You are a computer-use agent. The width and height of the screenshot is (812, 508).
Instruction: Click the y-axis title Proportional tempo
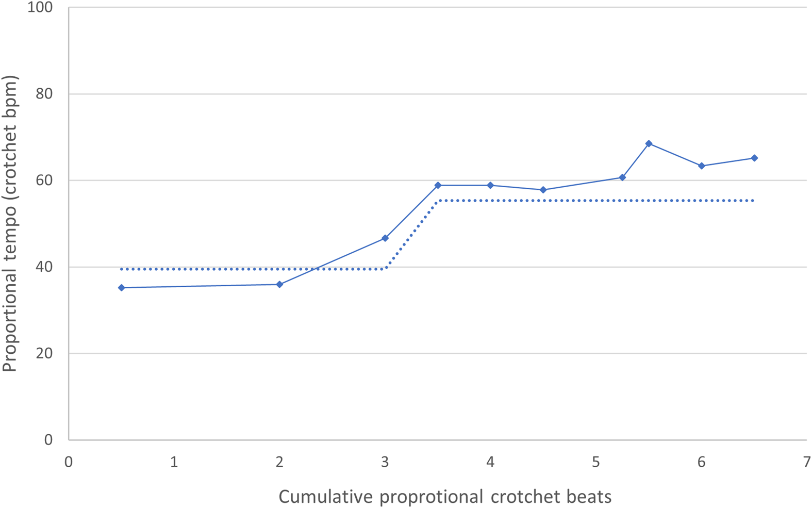tap(10, 223)
